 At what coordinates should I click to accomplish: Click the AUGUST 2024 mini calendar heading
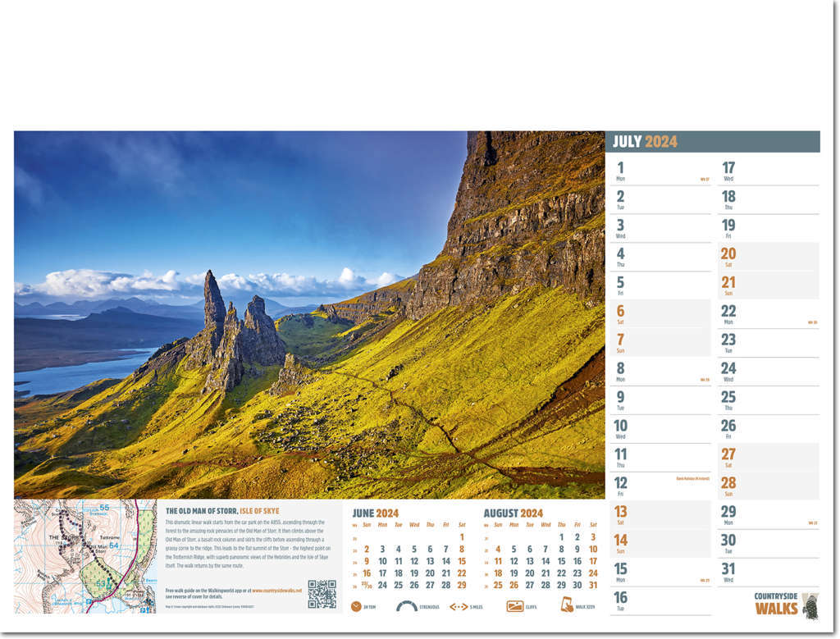point(514,513)
